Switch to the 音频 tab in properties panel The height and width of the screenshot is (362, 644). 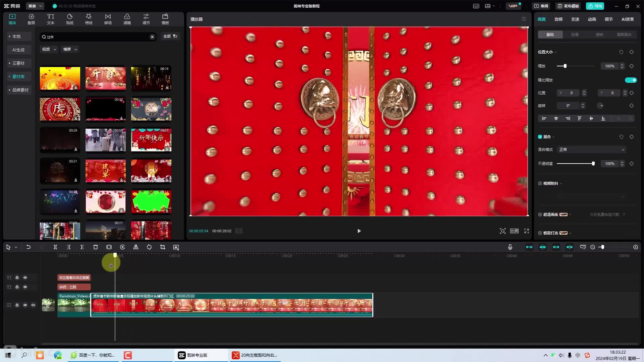[x=558, y=19]
